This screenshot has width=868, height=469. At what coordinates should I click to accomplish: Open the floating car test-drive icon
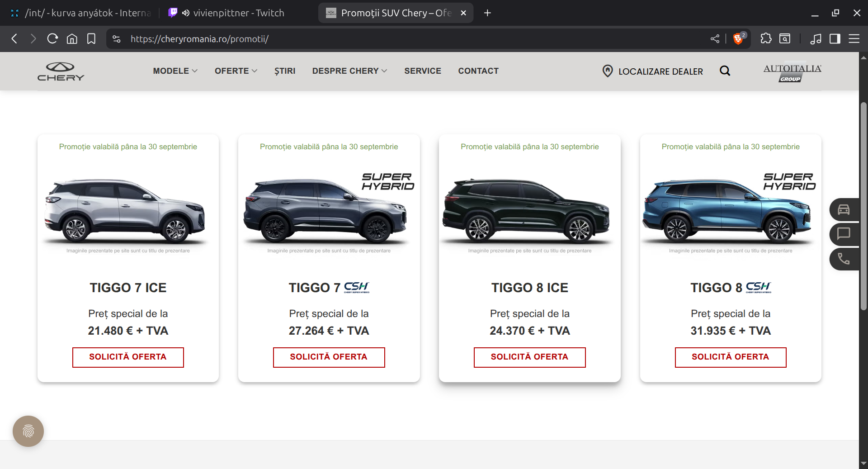[x=844, y=209]
